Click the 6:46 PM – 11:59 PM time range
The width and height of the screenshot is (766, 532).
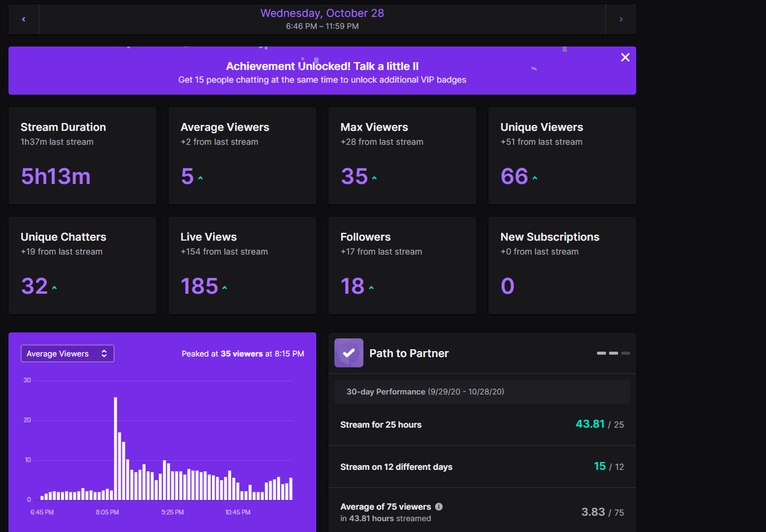tap(322, 27)
